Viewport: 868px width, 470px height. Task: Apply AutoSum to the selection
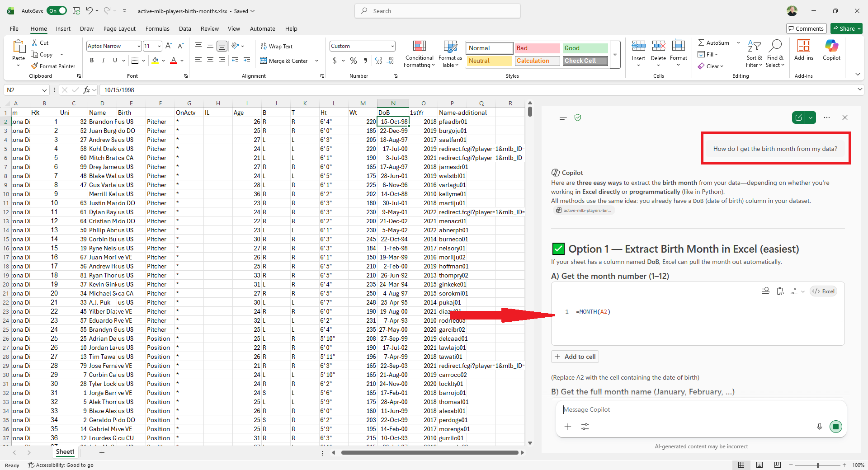[713, 42]
